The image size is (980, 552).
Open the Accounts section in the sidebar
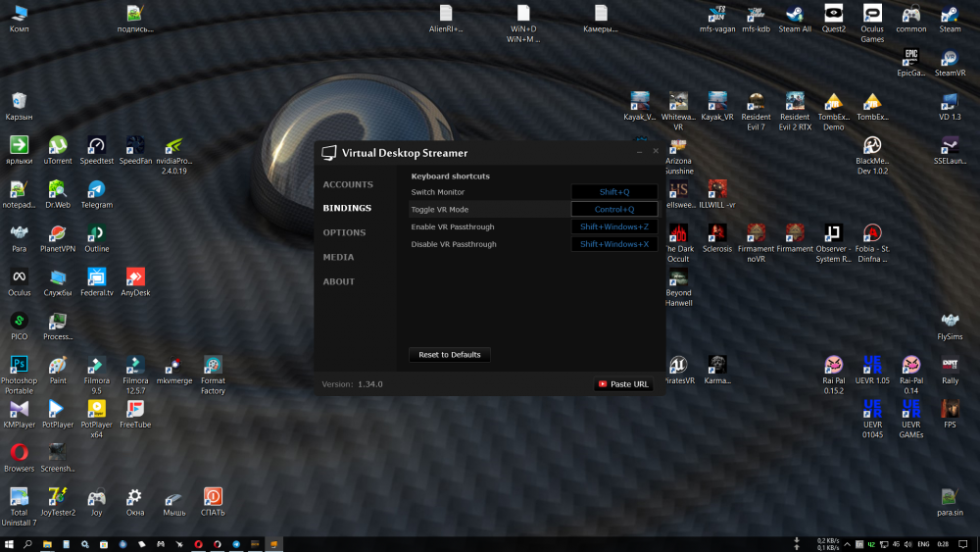click(348, 184)
